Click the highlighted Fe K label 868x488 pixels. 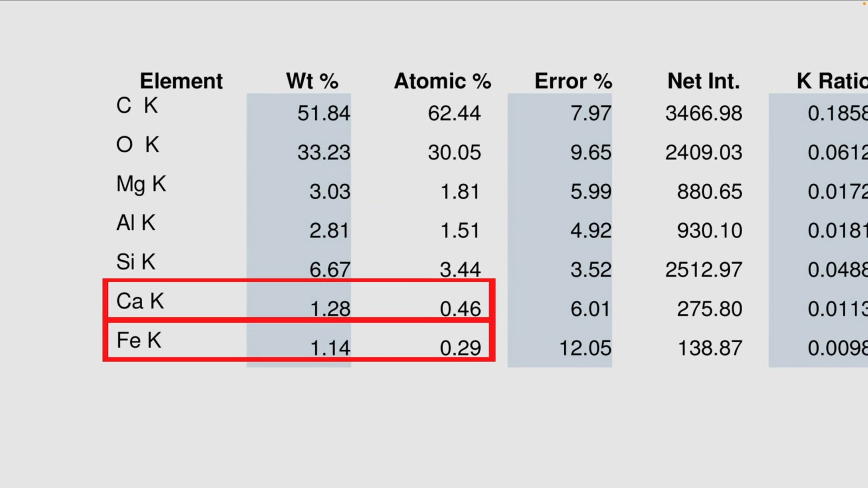coord(139,340)
